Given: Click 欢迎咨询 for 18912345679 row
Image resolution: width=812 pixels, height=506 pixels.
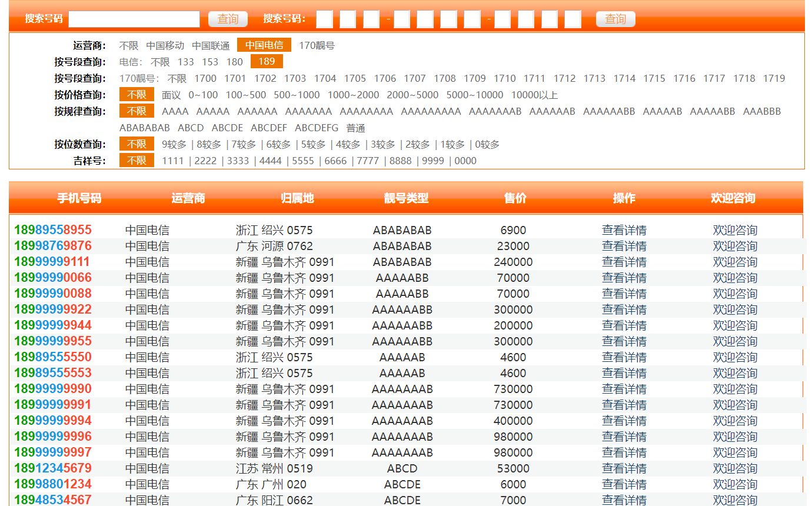Looking at the screenshot, I should click(x=735, y=468).
